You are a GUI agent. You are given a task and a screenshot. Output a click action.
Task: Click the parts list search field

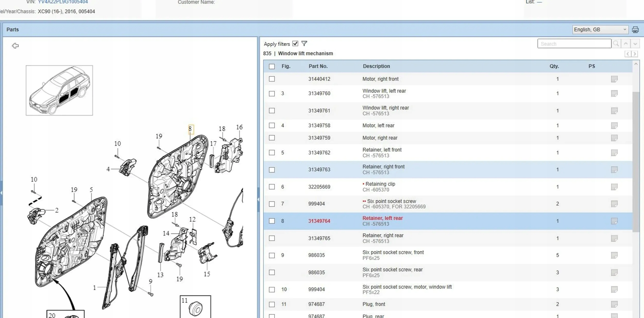pos(574,44)
